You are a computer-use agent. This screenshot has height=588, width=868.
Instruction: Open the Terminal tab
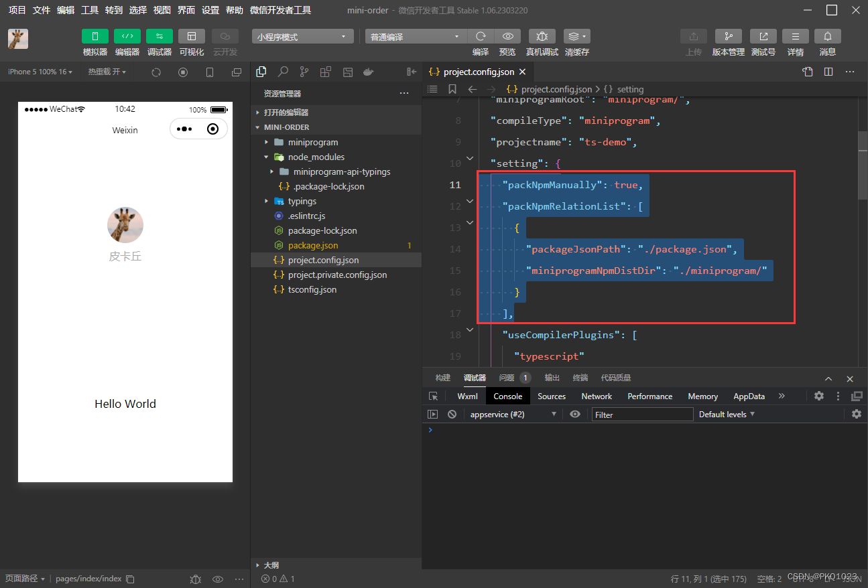[580, 378]
